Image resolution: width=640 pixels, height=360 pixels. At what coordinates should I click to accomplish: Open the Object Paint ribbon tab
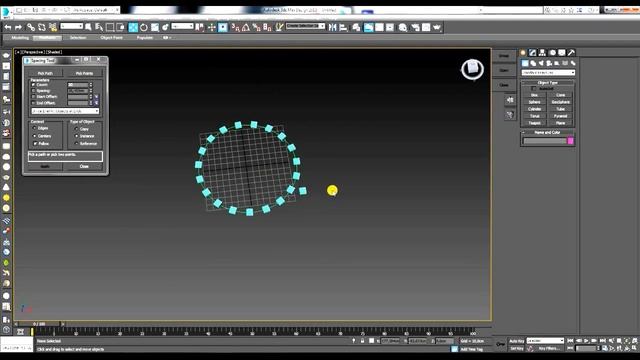(x=111, y=38)
